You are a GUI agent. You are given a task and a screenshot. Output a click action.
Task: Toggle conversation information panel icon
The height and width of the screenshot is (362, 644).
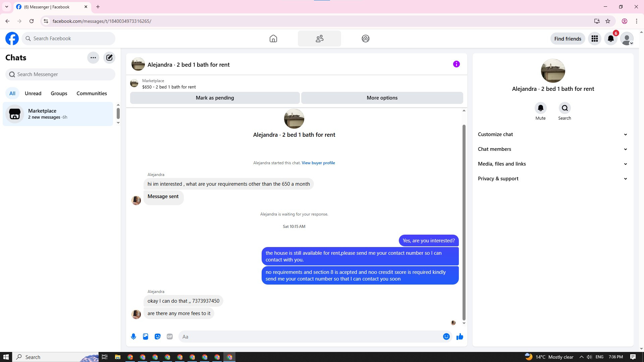click(456, 64)
